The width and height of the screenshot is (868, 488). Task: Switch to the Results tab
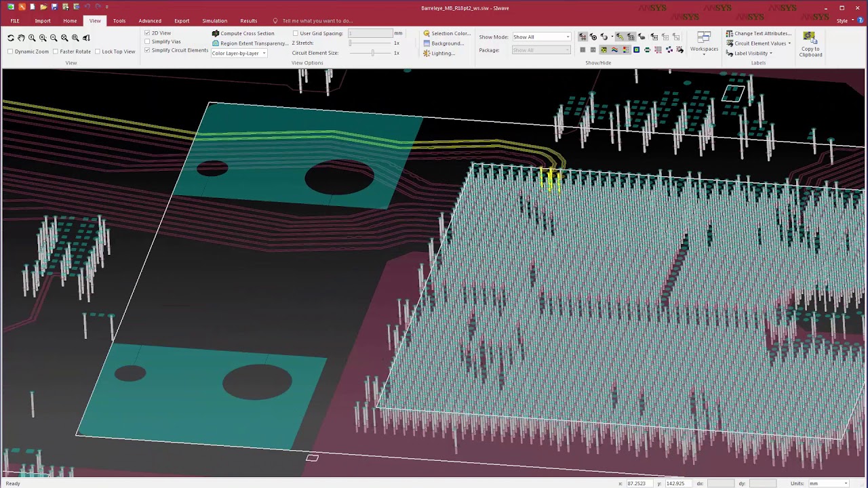coord(249,20)
